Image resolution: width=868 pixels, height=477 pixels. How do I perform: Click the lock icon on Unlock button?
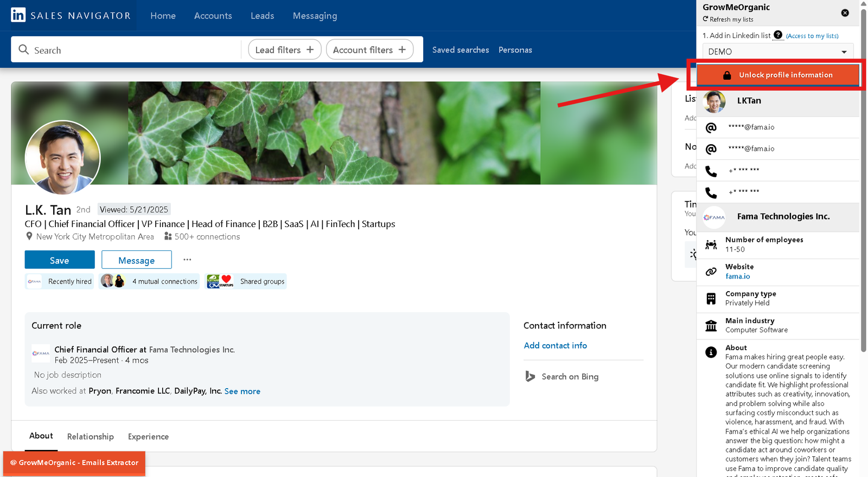727,75
